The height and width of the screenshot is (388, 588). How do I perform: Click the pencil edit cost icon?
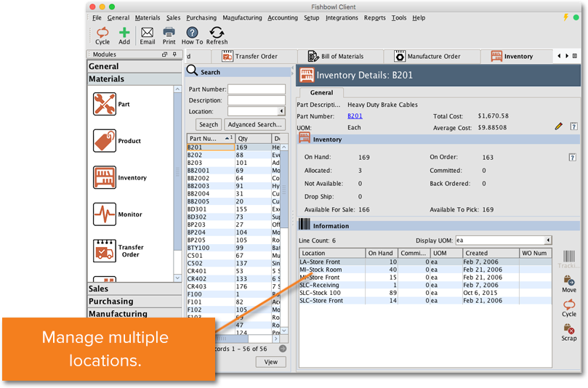[x=559, y=126]
